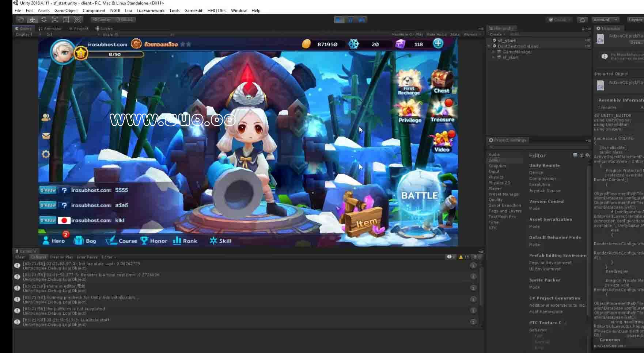Toggle Collapse in the Console
Screen dimensions: 644x353
click(x=38, y=257)
